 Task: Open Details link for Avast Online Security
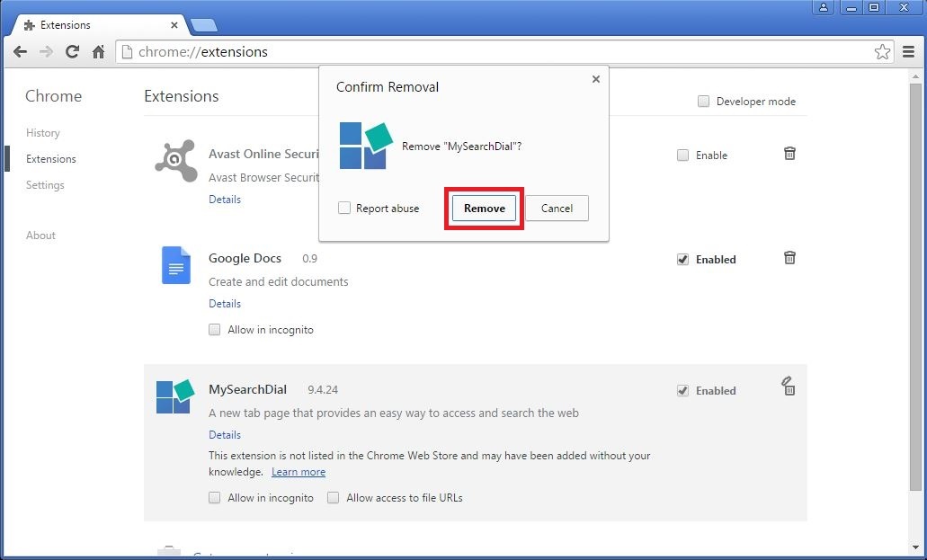coord(225,200)
